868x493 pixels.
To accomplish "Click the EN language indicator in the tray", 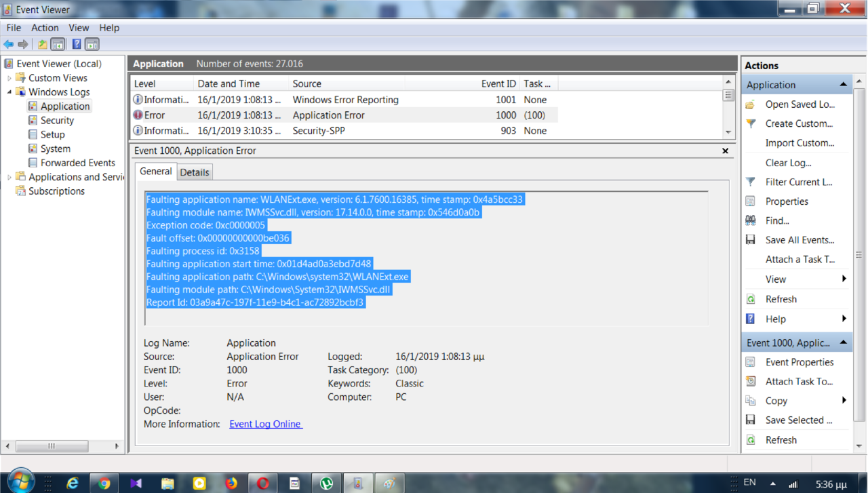I will pos(749,482).
